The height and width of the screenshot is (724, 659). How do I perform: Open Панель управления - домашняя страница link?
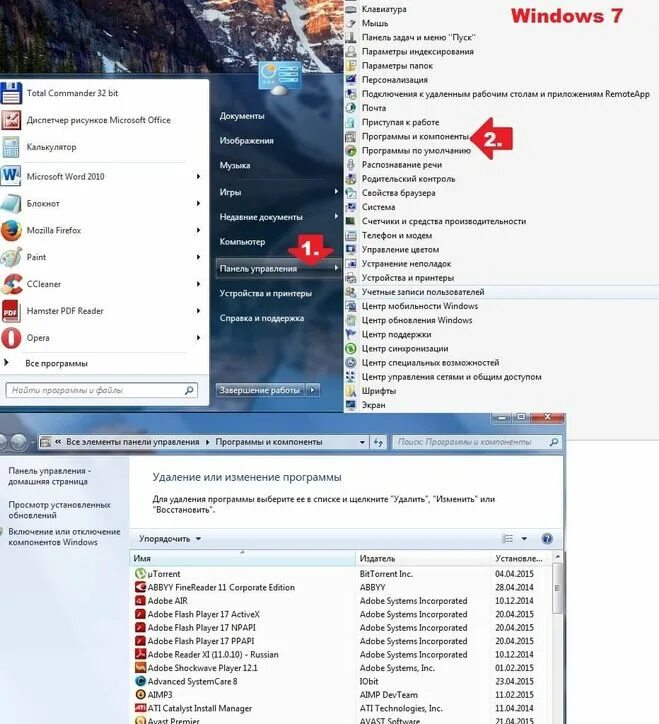coord(48,476)
